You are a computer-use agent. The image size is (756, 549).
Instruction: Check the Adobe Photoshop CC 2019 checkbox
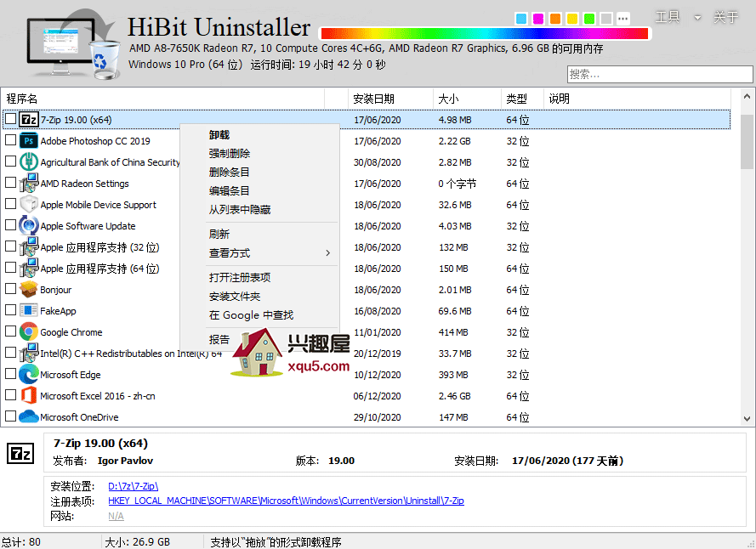tap(10, 139)
